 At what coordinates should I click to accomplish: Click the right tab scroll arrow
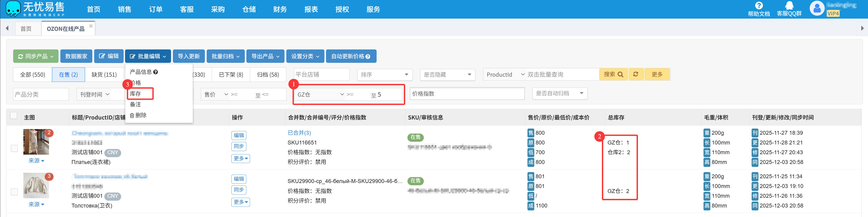[x=862, y=28]
